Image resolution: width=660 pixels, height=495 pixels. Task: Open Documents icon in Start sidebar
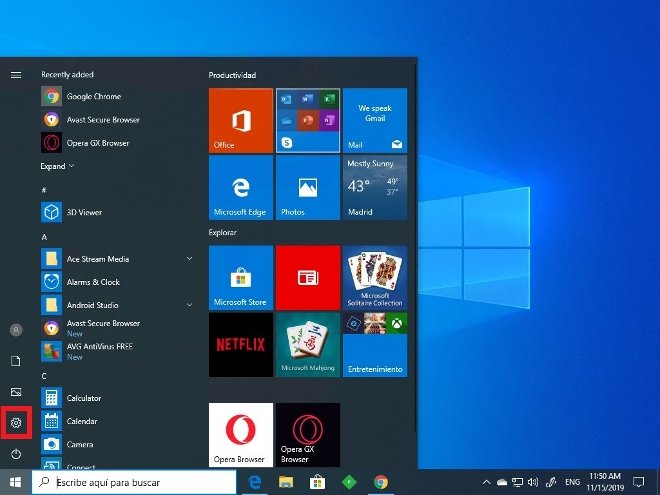(x=16, y=361)
